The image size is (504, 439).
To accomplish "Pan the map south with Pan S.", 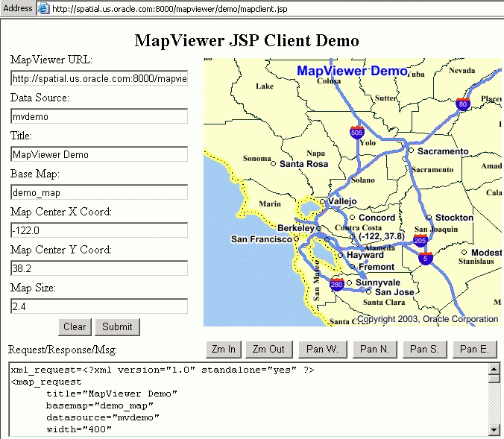I will coord(425,349).
